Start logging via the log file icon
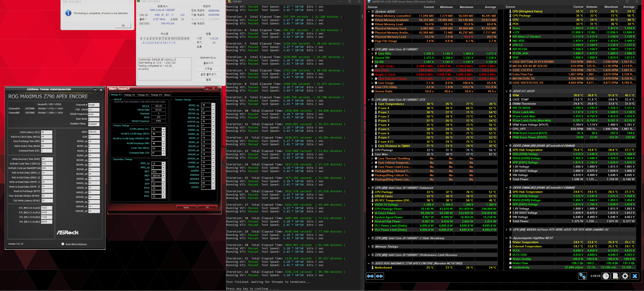This screenshot has width=644, height=291. (x=615, y=276)
